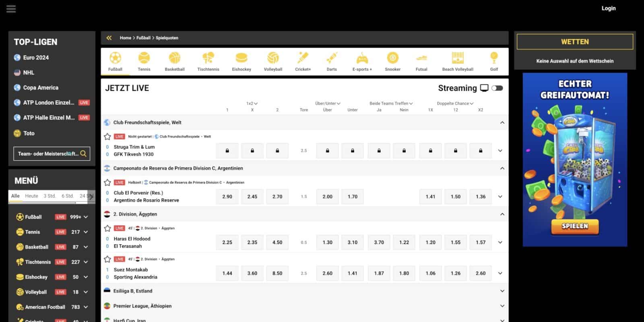Open the hamburger menu icon

(x=11, y=9)
